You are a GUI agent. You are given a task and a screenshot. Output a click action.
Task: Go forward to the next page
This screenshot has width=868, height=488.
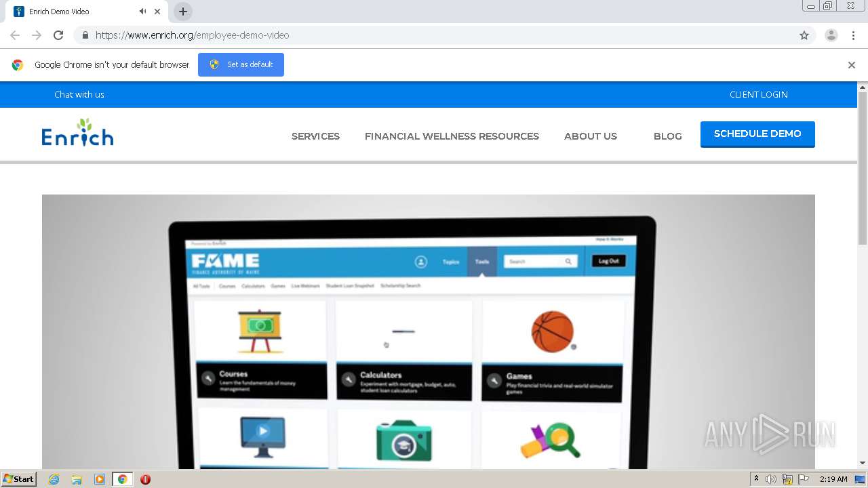tap(37, 35)
